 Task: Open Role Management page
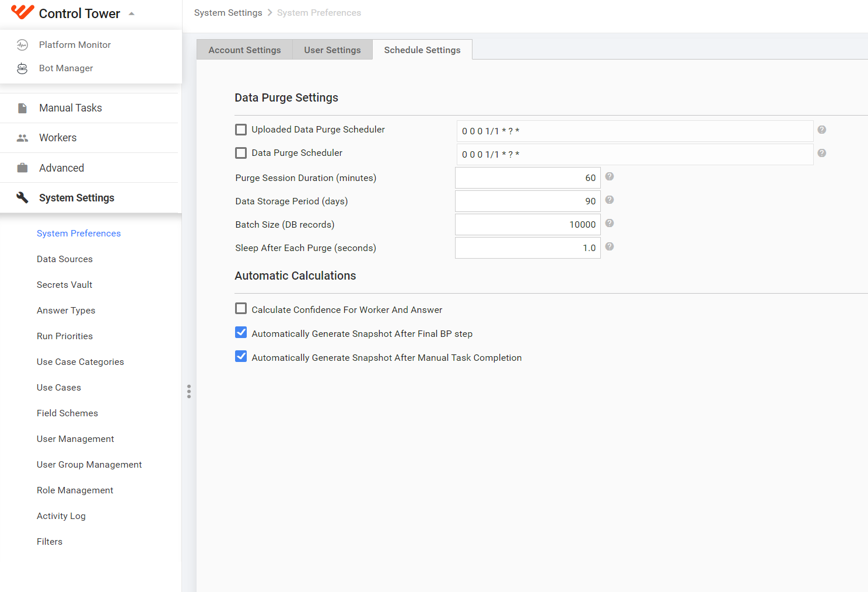coord(75,490)
